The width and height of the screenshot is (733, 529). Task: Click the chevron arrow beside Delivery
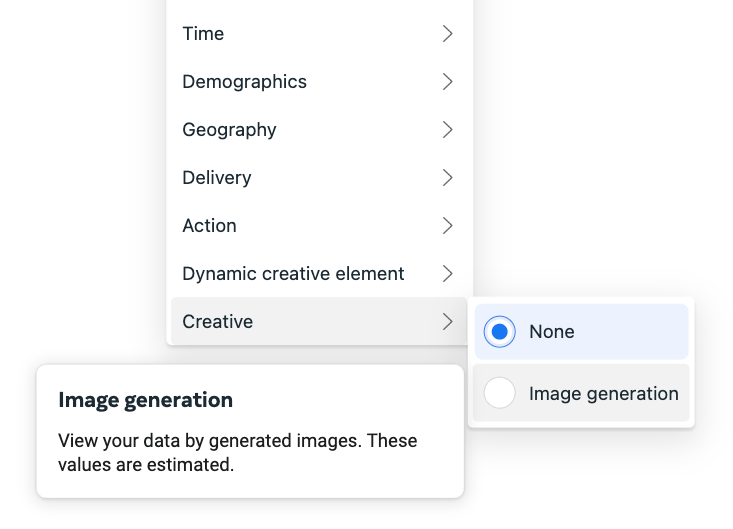pos(447,178)
